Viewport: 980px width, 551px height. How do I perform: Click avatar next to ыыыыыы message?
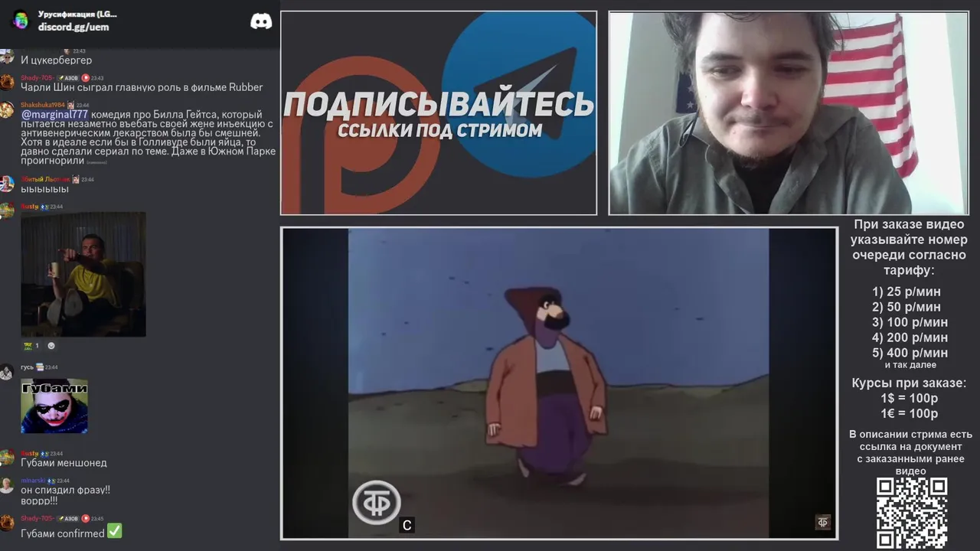coord(6,184)
